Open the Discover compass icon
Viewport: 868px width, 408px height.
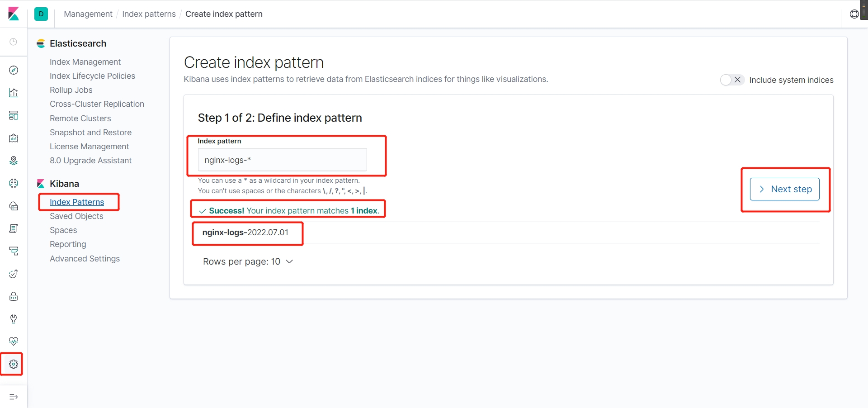tap(14, 70)
